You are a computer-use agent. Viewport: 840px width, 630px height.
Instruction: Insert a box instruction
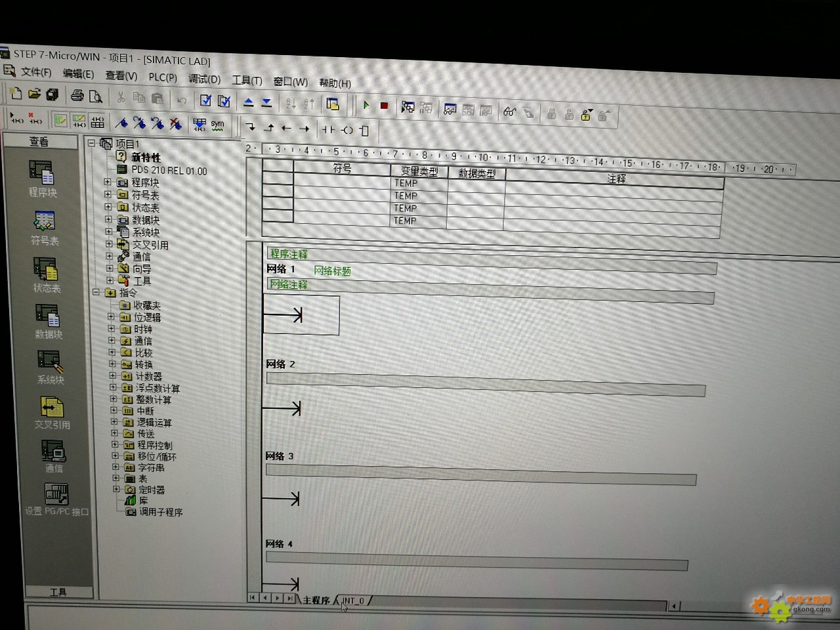point(365,131)
